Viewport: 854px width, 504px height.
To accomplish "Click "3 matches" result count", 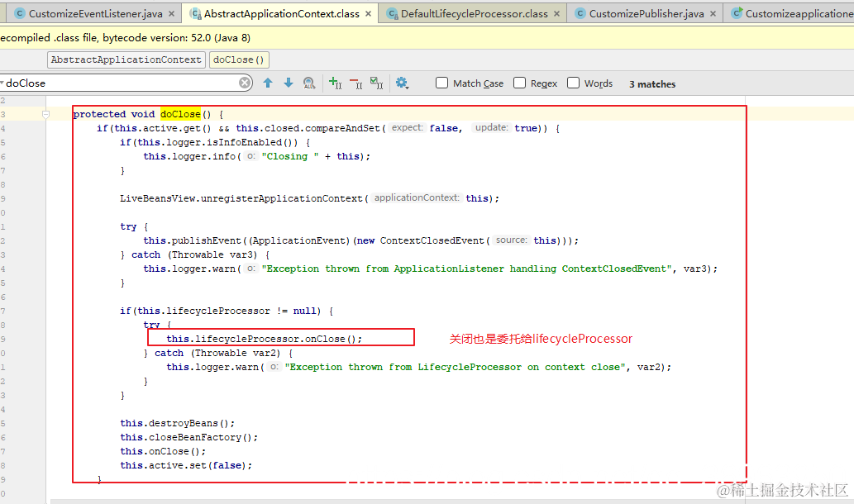I will pyautogui.click(x=652, y=83).
